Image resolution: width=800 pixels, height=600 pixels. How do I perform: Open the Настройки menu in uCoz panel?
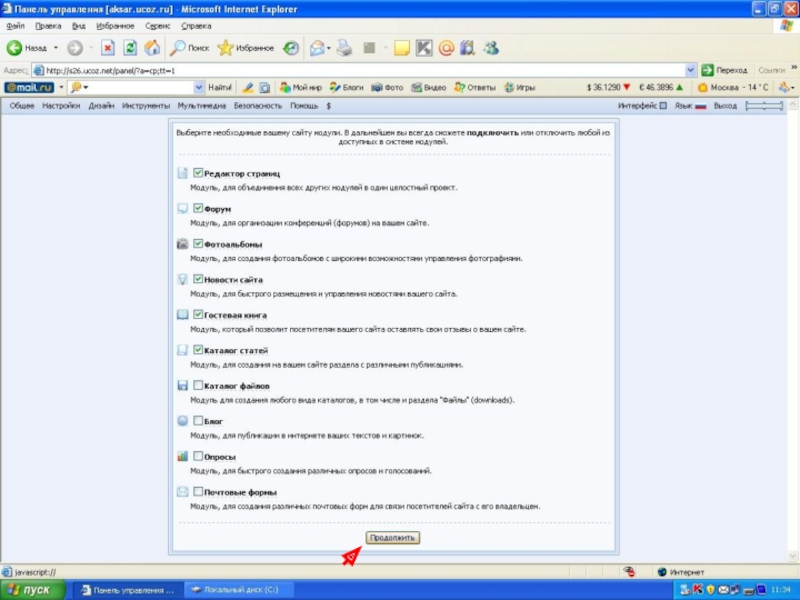(61, 105)
